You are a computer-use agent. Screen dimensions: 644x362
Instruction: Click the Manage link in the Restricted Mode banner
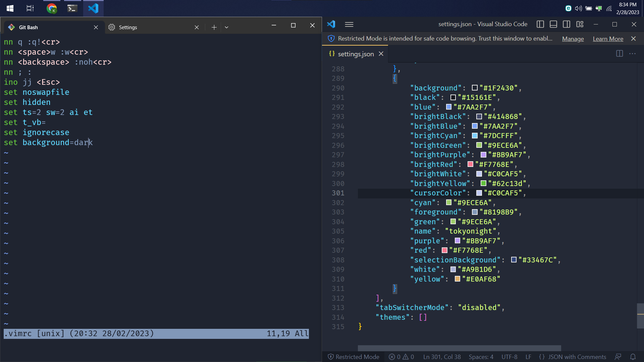pyautogui.click(x=573, y=39)
